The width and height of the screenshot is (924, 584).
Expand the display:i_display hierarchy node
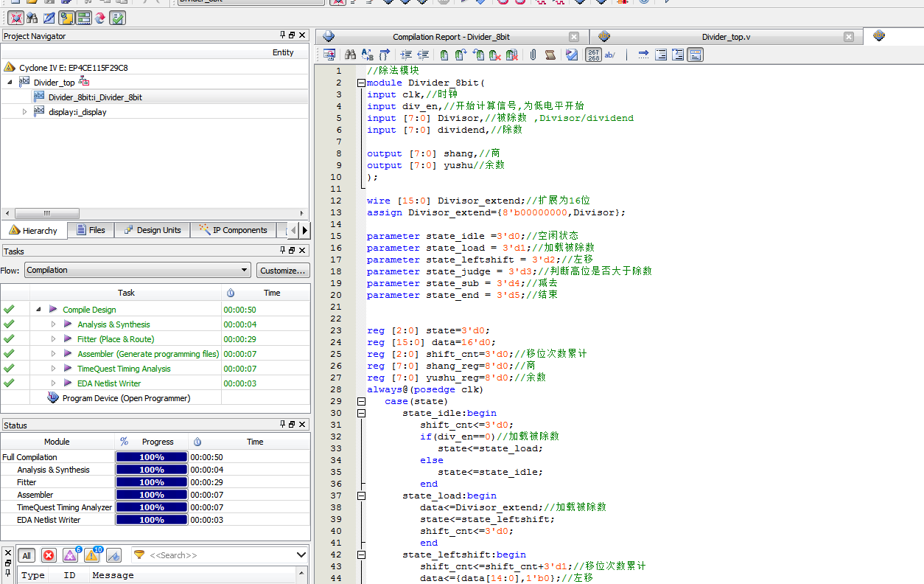point(24,112)
